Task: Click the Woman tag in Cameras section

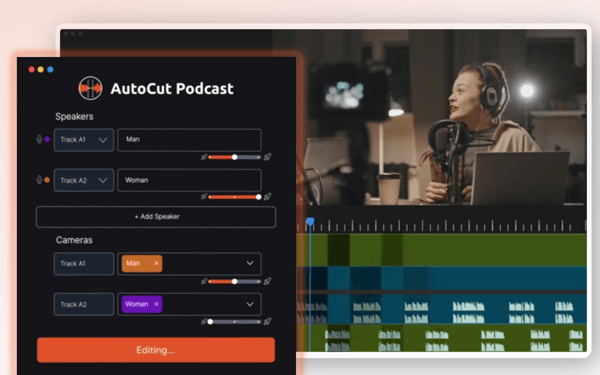Action: [142, 304]
